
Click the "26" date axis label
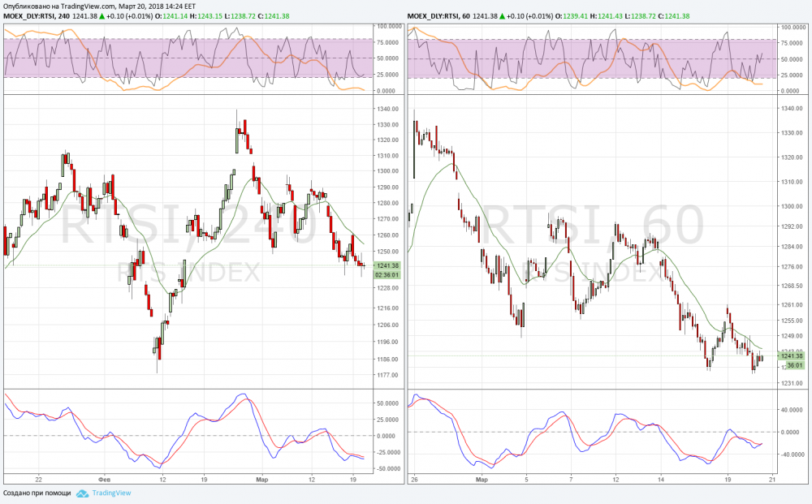coord(414,480)
